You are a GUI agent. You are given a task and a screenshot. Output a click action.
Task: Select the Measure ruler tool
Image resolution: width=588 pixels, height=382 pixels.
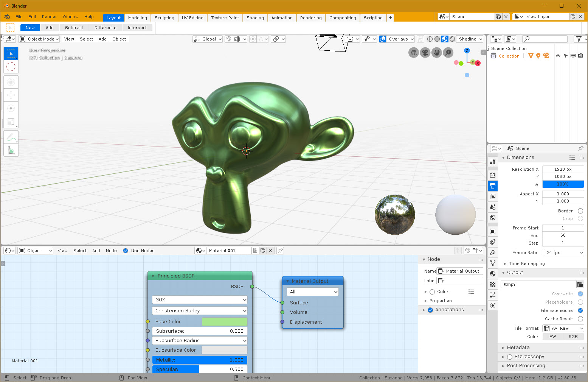tap(11, 150)
